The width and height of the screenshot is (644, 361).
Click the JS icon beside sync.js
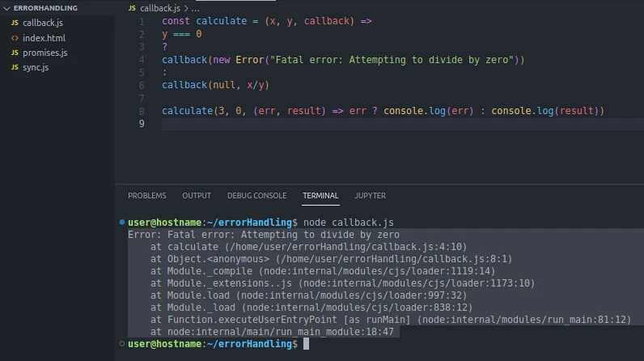[15, 67]
